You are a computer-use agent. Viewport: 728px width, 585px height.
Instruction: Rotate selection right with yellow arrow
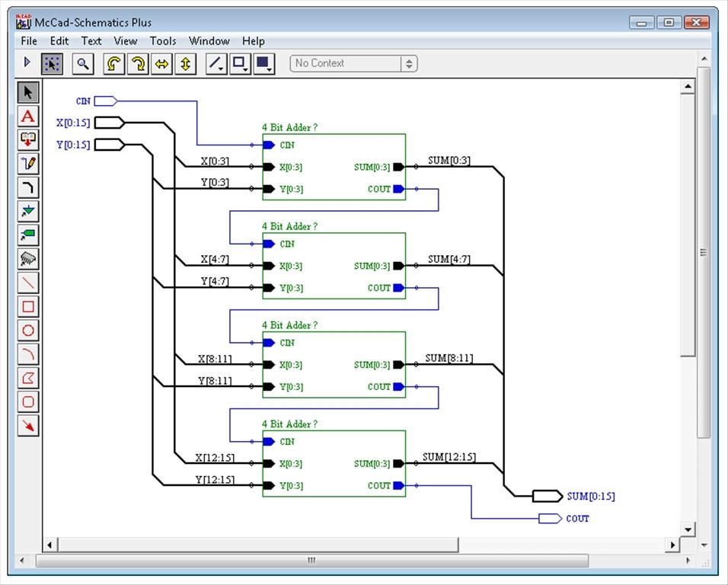point(138,64)
